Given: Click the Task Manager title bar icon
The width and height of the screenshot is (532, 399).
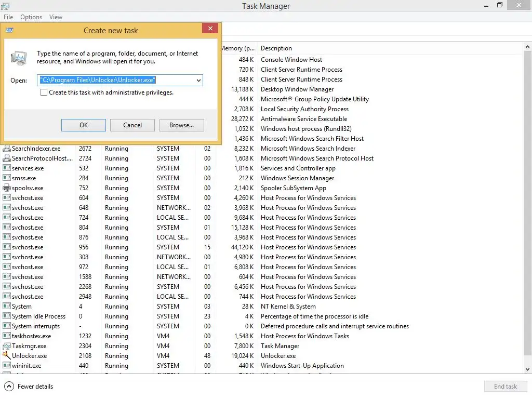Looking at the screenshot, I should (x=5, y=6).
